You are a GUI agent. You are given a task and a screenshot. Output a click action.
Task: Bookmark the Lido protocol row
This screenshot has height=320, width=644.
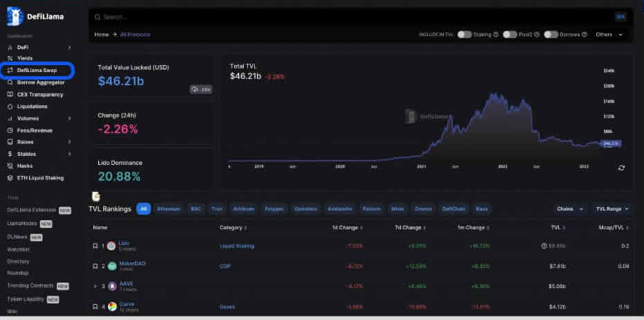pos(95,246)
